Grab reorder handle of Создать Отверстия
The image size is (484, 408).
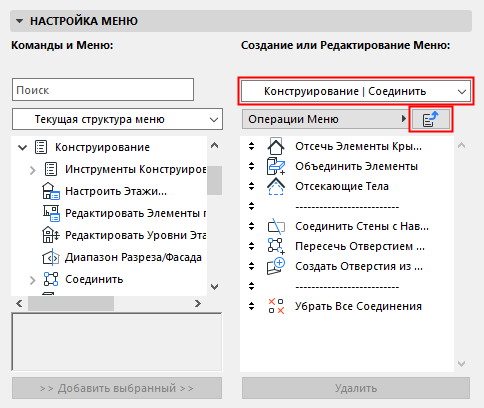[x=251, y=266]
